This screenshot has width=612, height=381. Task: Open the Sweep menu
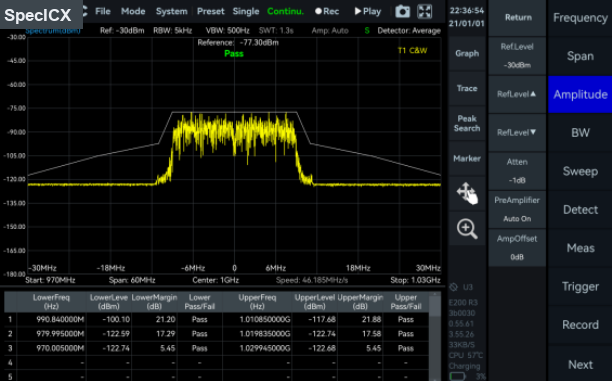[x=580, y=171]
